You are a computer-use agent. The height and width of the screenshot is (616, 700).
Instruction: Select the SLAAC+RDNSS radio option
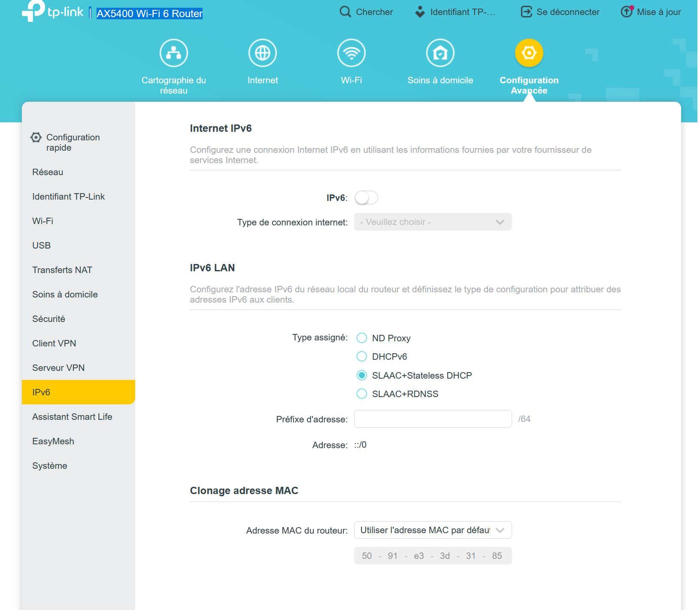pyautogui.click(x=362, y=394)
